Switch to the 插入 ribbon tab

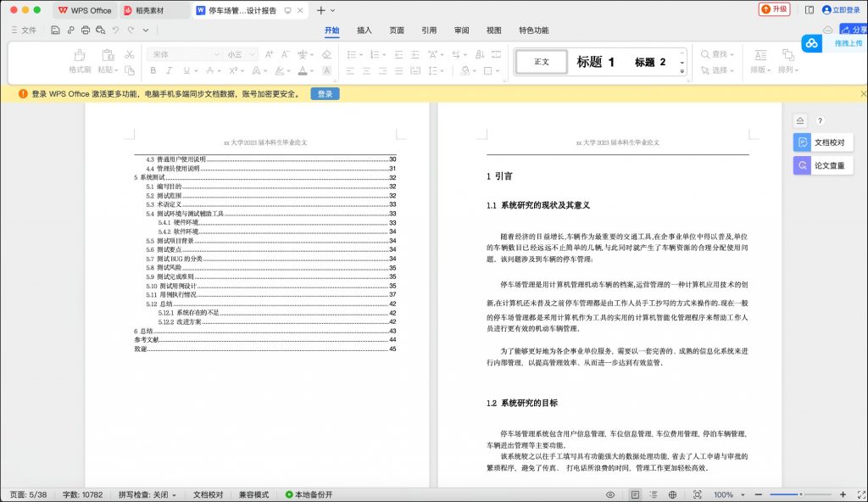click(x=363, y=30)
